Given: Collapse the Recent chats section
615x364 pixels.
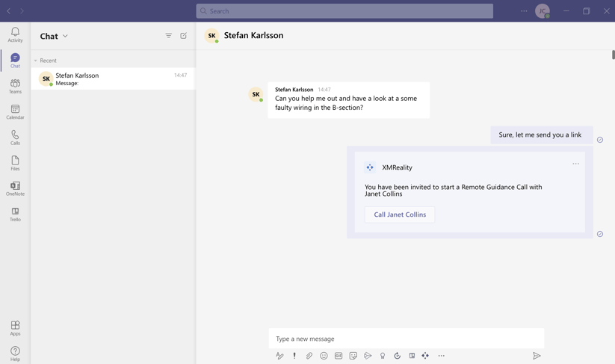Looking at the screenshot, I should (x=35, y=61).
